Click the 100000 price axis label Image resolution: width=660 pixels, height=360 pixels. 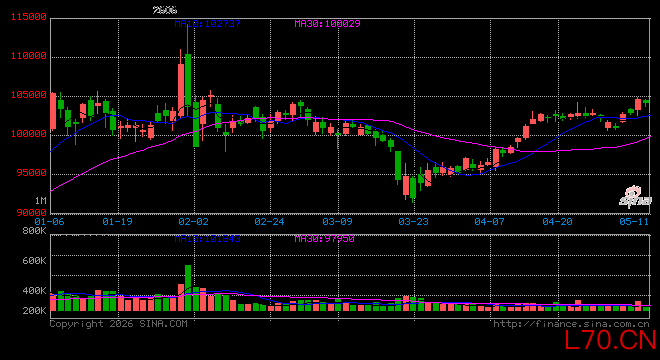click(x=29, y=134)
